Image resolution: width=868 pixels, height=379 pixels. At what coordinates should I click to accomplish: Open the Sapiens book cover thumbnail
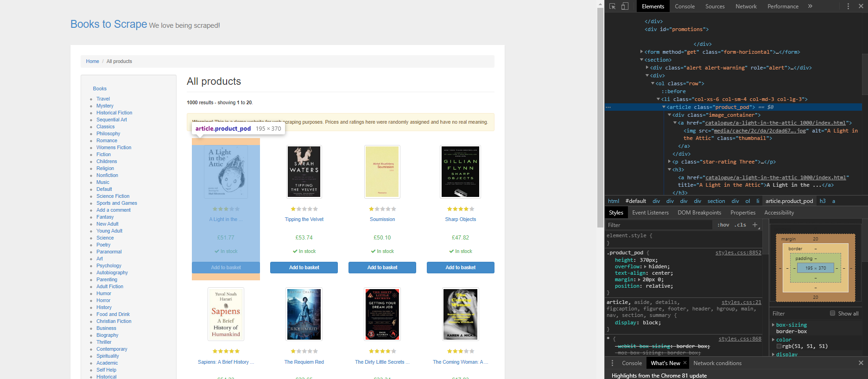[226, 314]
